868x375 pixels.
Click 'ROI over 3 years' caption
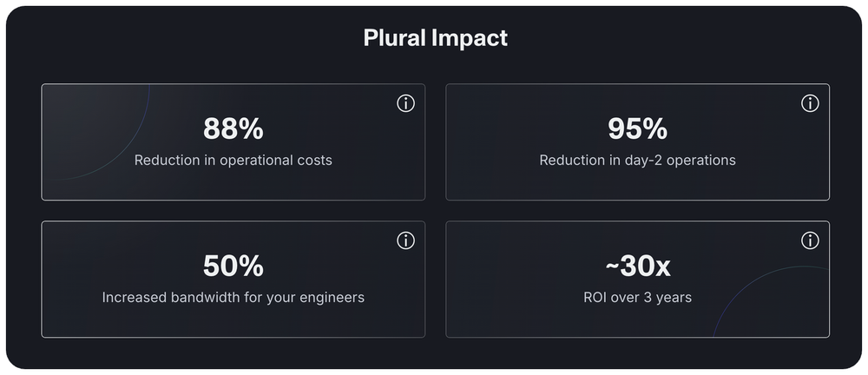point(637,297)
